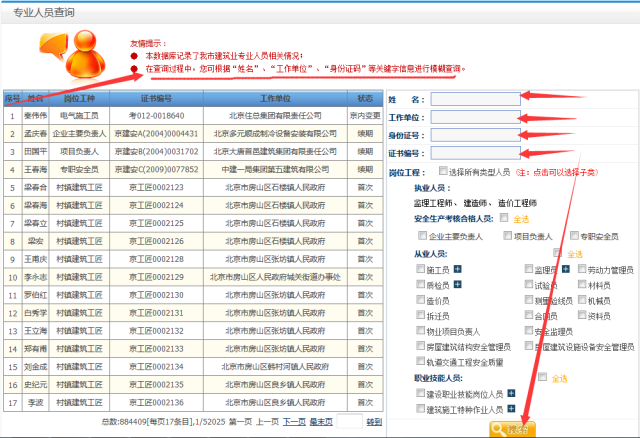Expand 建筑施工特种作业人员 plus icon
Viewport: 640px width, 438px height.
point(511,409)
